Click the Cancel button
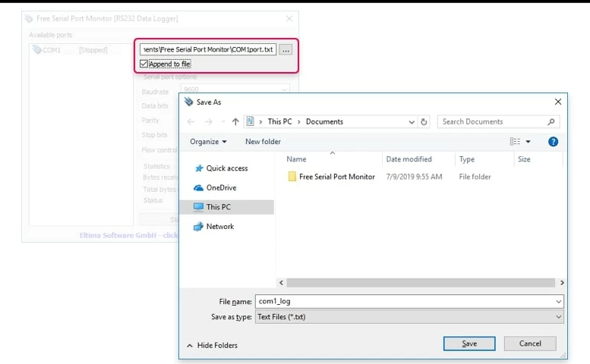 click(530, 344)
